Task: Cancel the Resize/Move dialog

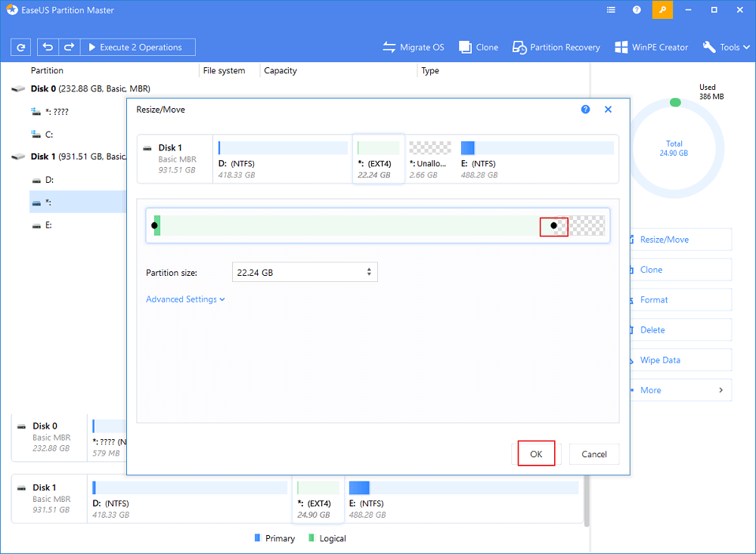Action: pyautogui.click(x=594, y=453)
